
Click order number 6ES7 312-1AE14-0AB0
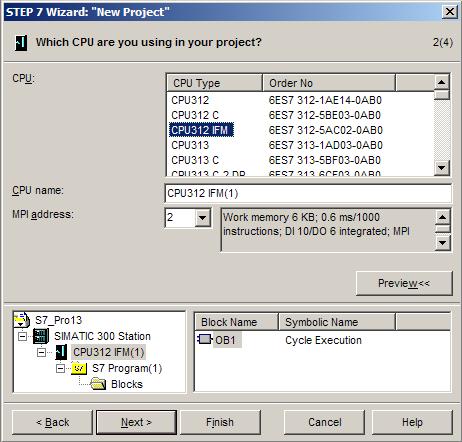(325, 100)
